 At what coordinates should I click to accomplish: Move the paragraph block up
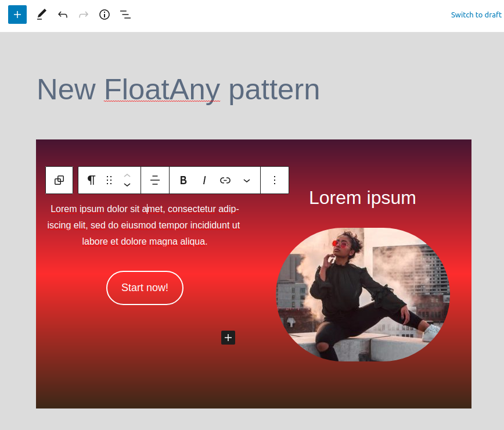[x=127, y=175]
